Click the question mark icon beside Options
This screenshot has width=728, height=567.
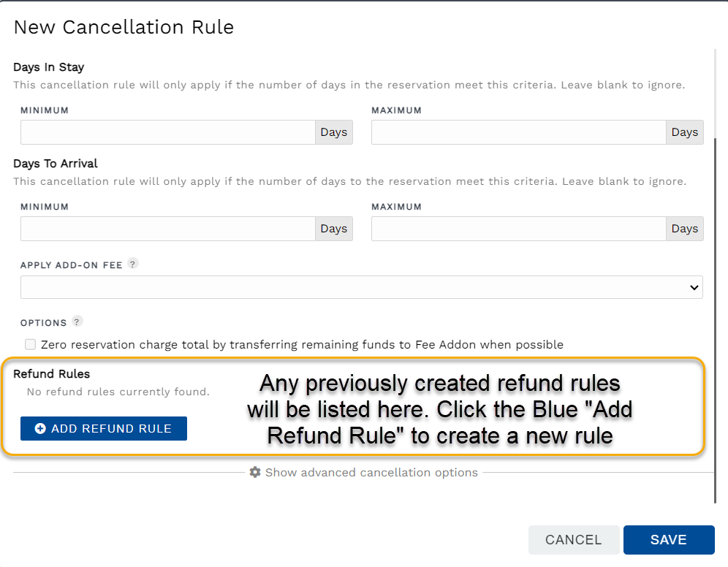[77, 321]
